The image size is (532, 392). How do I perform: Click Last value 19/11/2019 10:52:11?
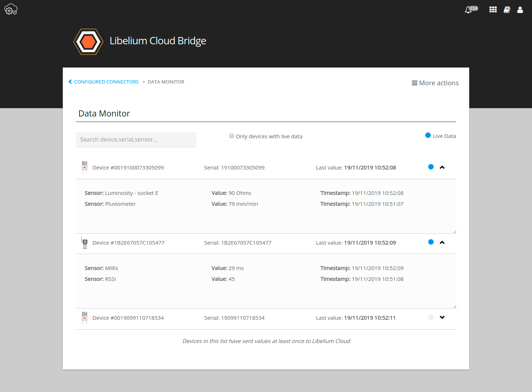click(356, 318)
